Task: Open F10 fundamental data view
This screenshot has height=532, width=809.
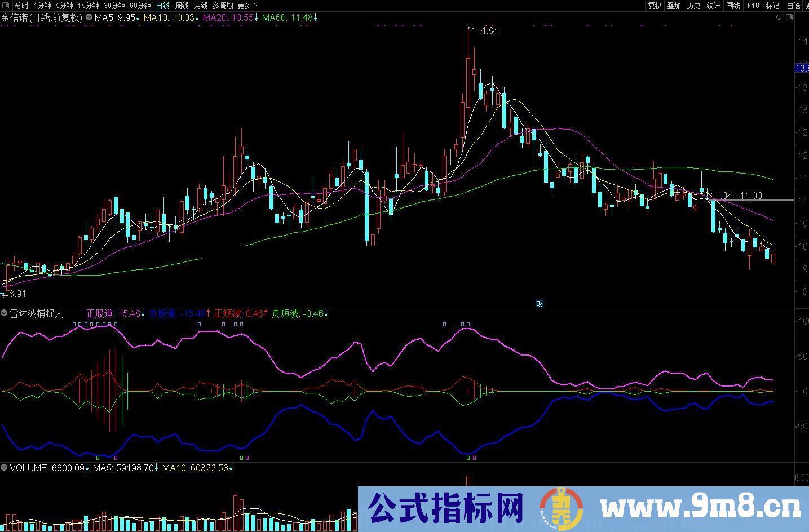Action: coord(752,6)
